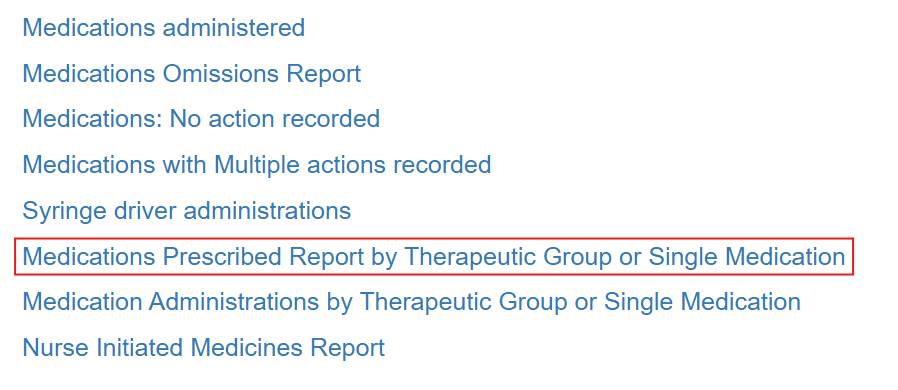The height and width of the screenshot is (390, 898).
Task: Select Medications: No action recorded
Action: [201, 119]
